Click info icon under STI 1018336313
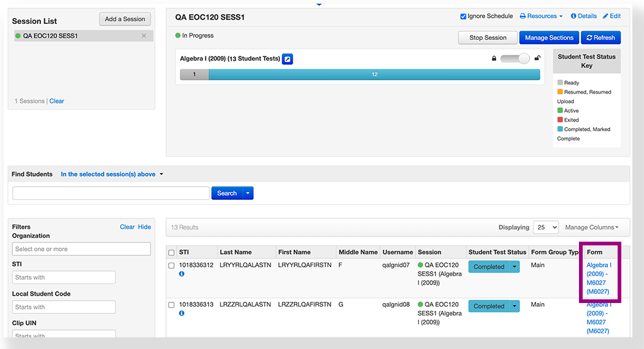This screenshot has width=644, height=349. [182, 313]
